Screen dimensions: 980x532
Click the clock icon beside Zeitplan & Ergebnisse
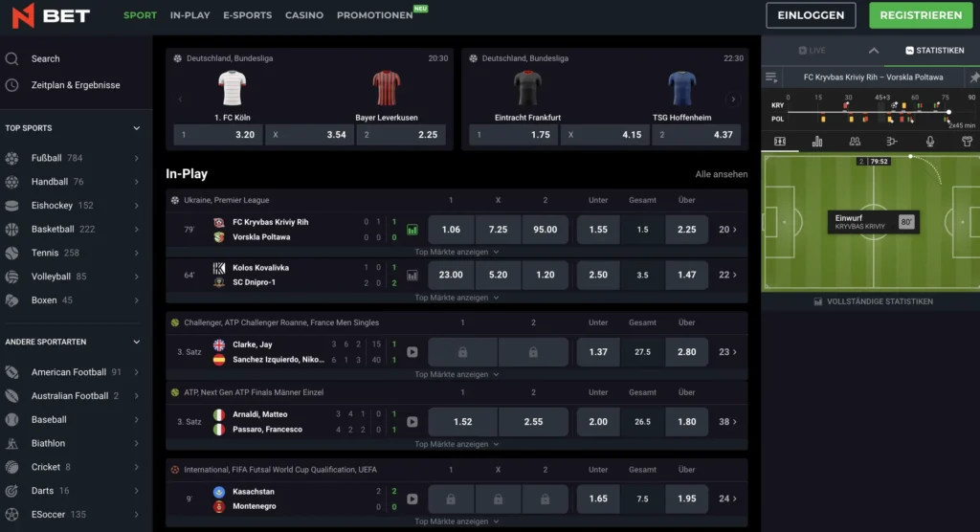(11, 85)
